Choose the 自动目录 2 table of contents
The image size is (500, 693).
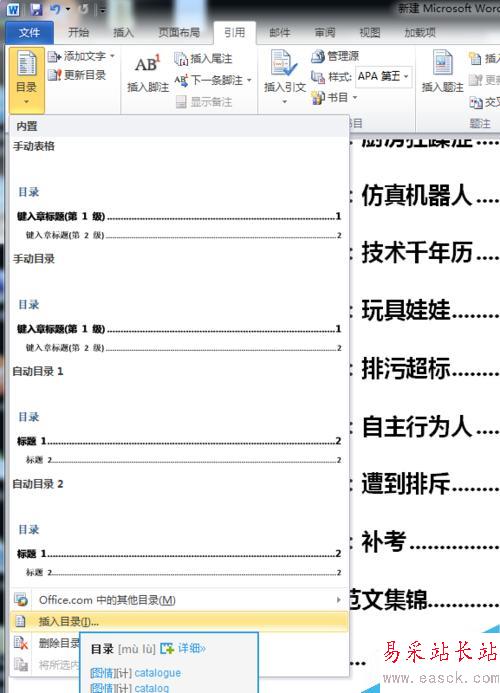point(179,531)
